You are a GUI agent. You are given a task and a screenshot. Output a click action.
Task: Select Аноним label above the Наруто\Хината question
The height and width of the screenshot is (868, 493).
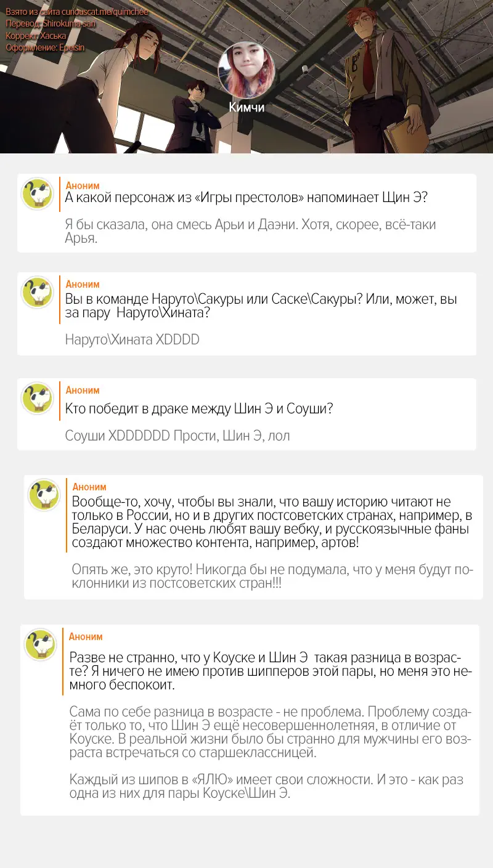coord(83,284)
